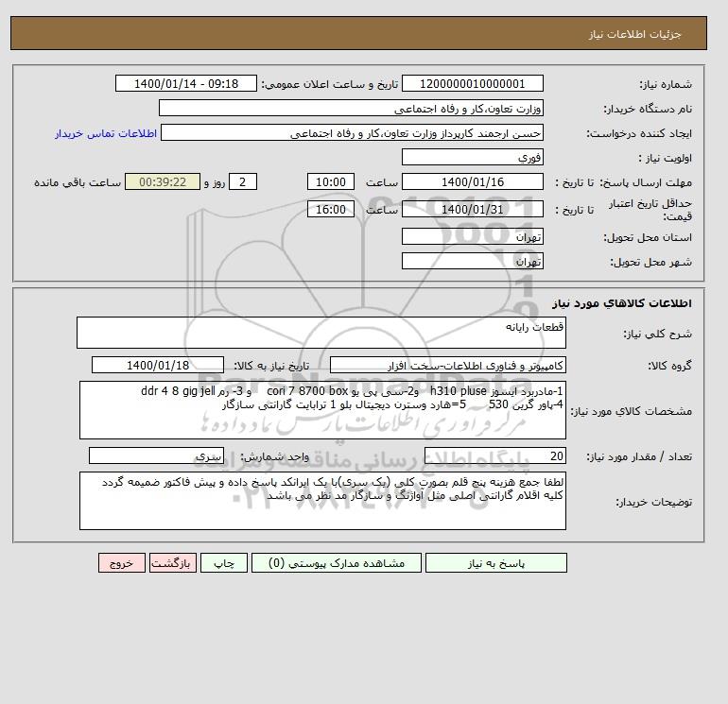728x704 pixels.
Task: Click the بازگشت back button
Action: [173, 562]
